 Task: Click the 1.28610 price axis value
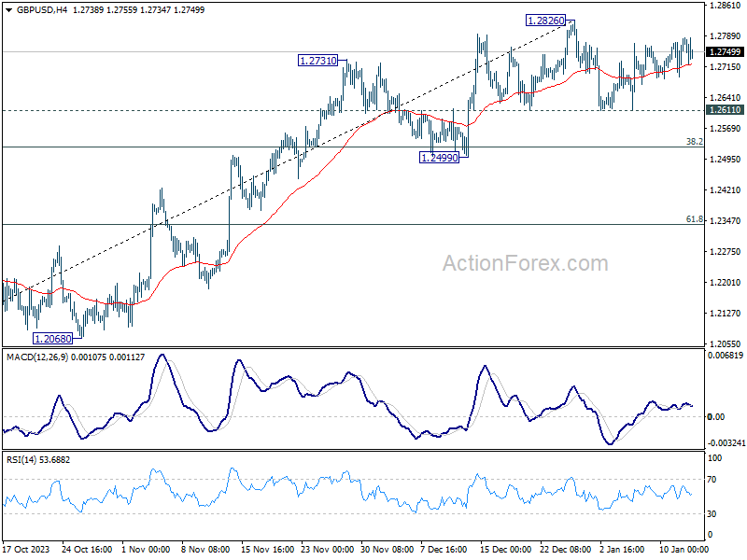click(x=726, y=6)
